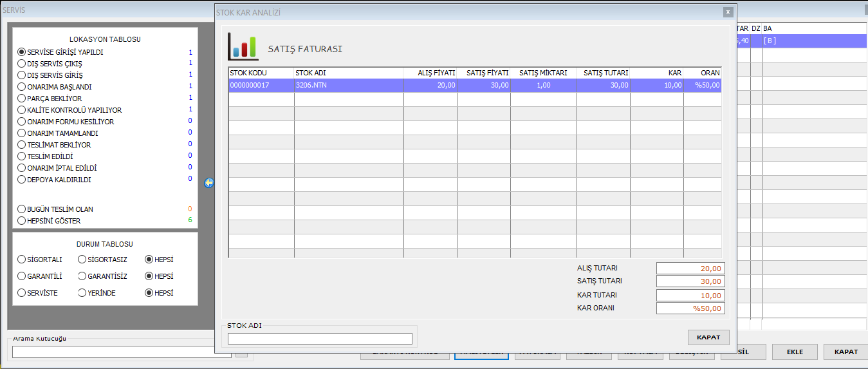Choose the PARÇA BEKLİYOR location filter
This screenshot has width=868, height=369.
pos(22,99)
